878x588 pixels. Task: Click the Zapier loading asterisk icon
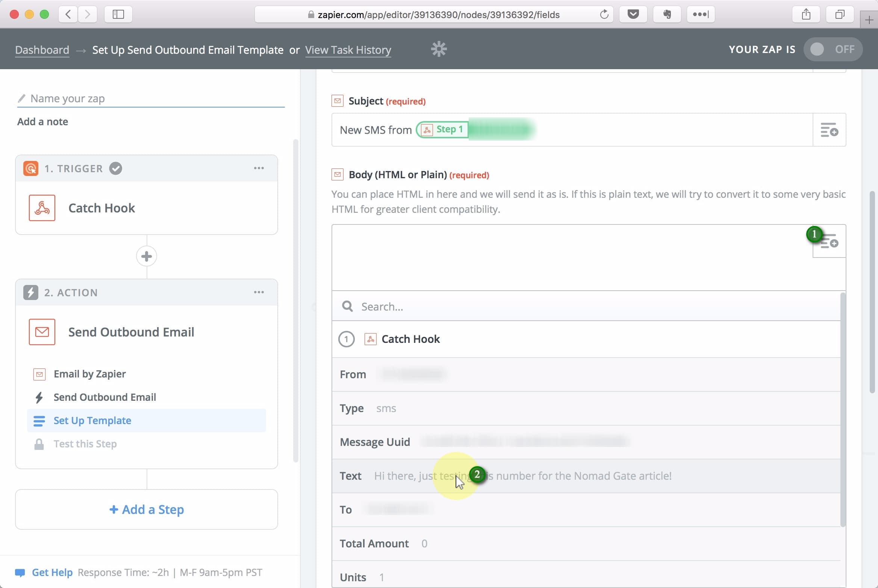click(439, 49)
